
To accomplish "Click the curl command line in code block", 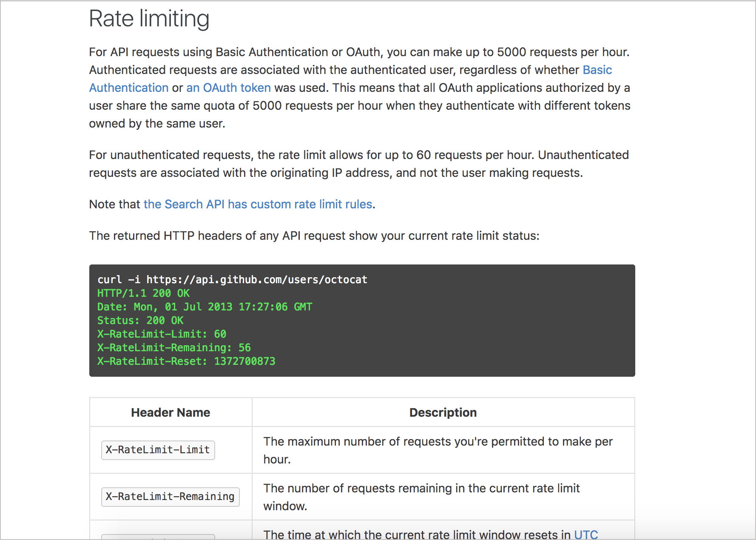I will [x=232, y=280].
